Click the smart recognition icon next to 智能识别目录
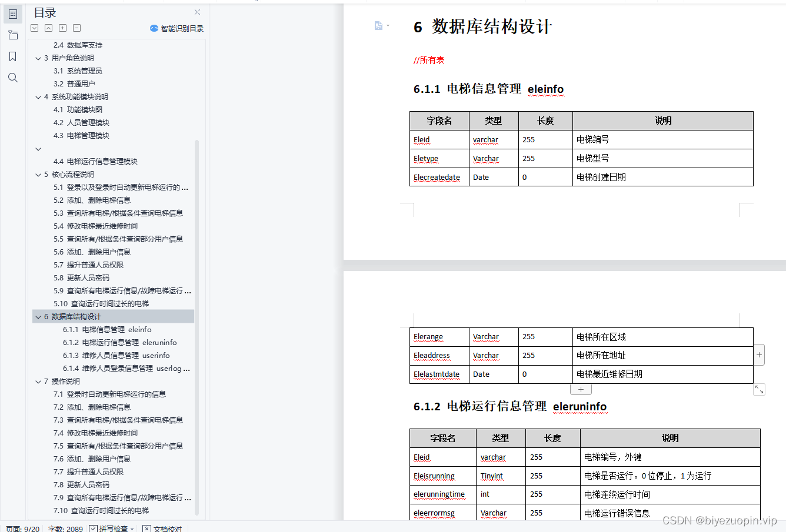This screenshot has width=786, height=532. tap(154, 28)
